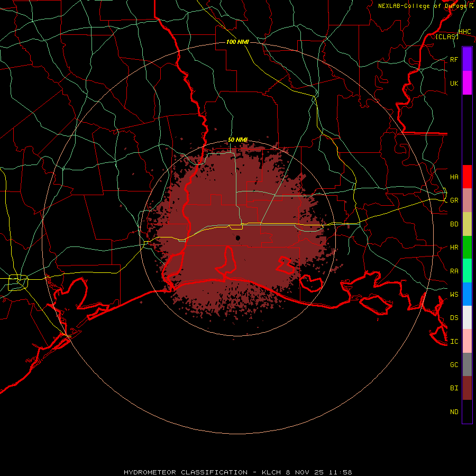The image size is (476, 476).
Task: Click the purple RF legend color swatch
Action: click(x=467, y=59)
